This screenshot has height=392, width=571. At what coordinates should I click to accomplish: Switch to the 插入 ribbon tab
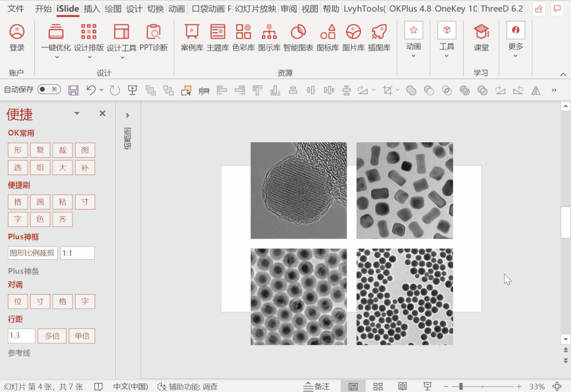pyautogui.click(x=92, y=9)
